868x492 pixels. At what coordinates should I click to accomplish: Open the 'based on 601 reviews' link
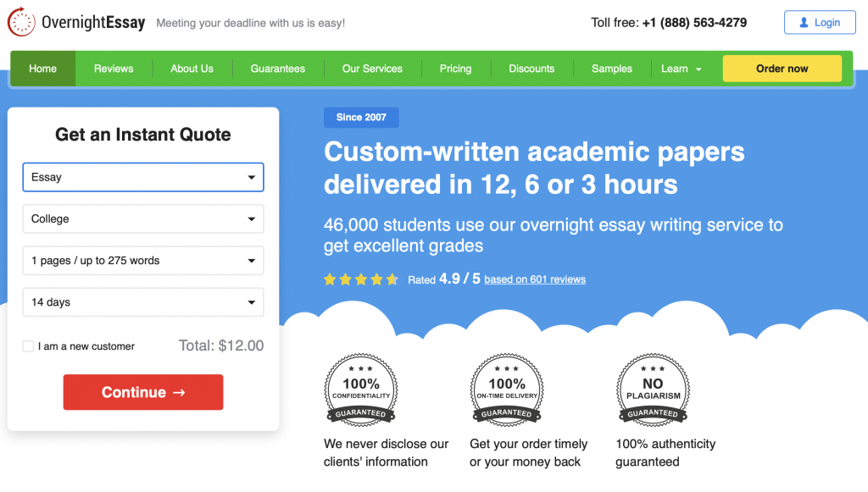tap(535, 279)
